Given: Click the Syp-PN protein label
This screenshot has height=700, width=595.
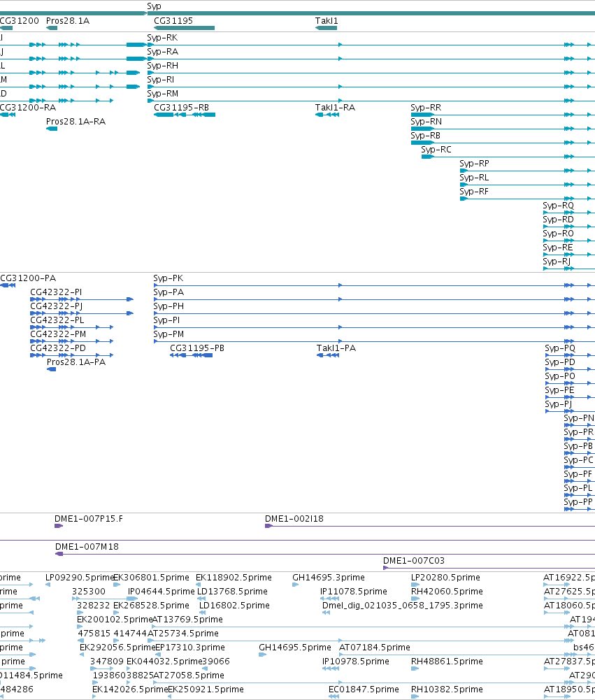Looking at the screenshot, I should point(578,418).
